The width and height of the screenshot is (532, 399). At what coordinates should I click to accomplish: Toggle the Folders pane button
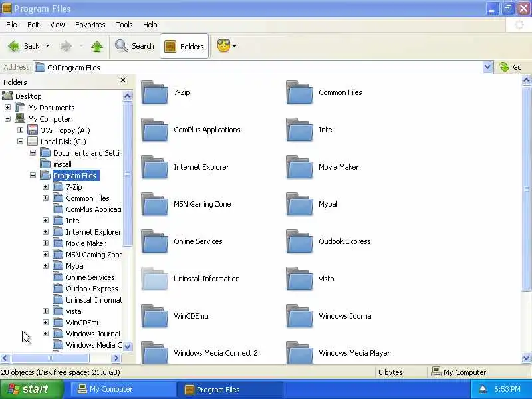click(x=184, y=46)
